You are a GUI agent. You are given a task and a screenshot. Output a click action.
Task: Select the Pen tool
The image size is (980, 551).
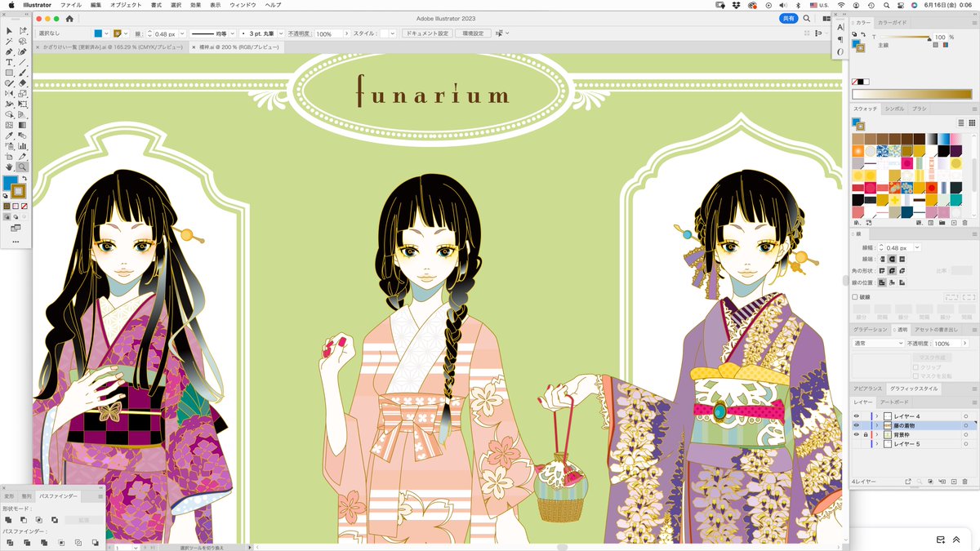coord(9,52)
